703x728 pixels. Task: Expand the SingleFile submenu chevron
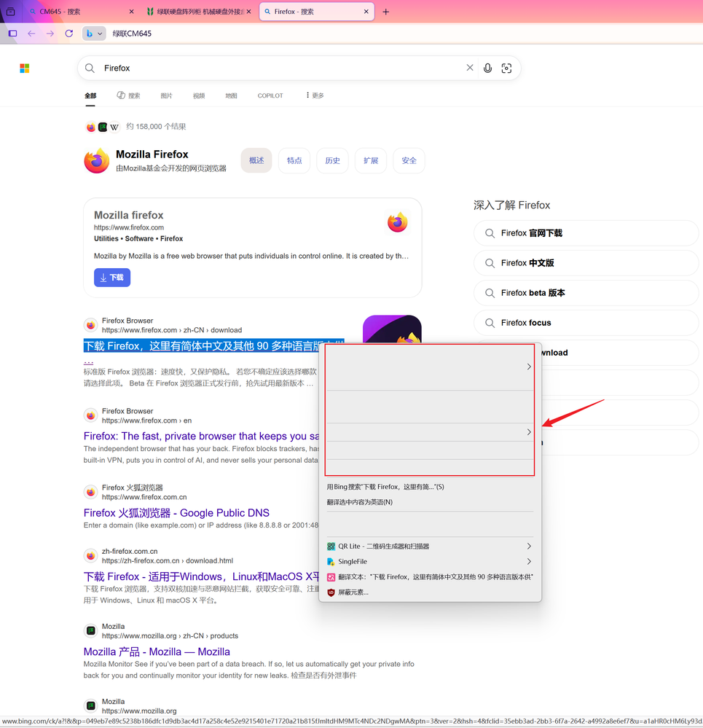point(529,562)
